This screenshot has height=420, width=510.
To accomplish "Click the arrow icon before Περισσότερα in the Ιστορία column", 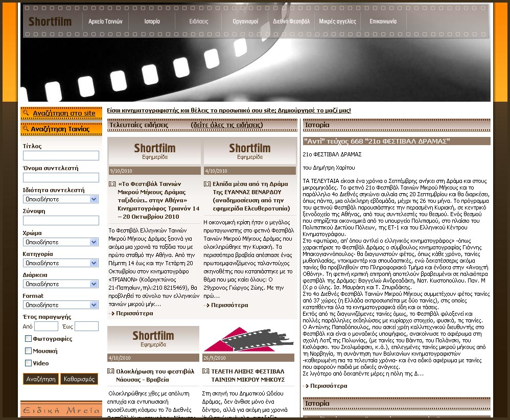I will click(x=306, y=386).
